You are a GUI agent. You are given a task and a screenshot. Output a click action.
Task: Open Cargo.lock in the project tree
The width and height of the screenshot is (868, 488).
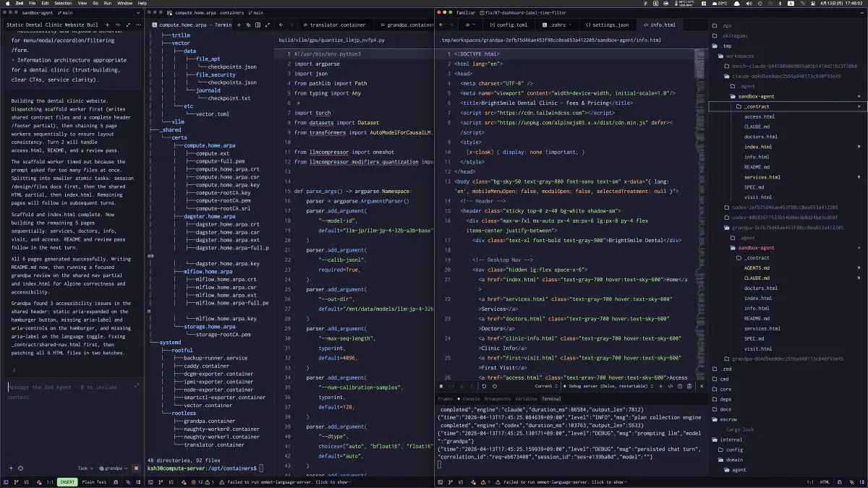(x=739, y=429)
